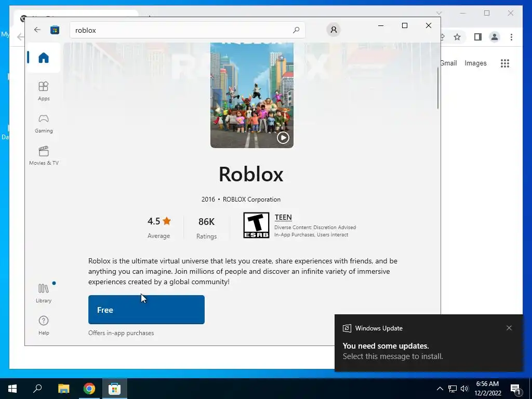Click ROBLOX Corporation publisher text
This screenshot has height=399, width=532.
(x=251, y=199)
